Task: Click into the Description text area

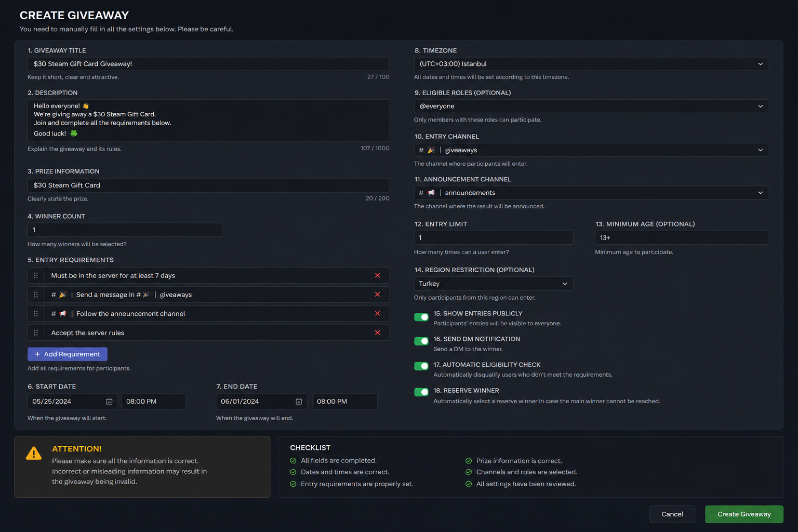Action: pos(208,121)
